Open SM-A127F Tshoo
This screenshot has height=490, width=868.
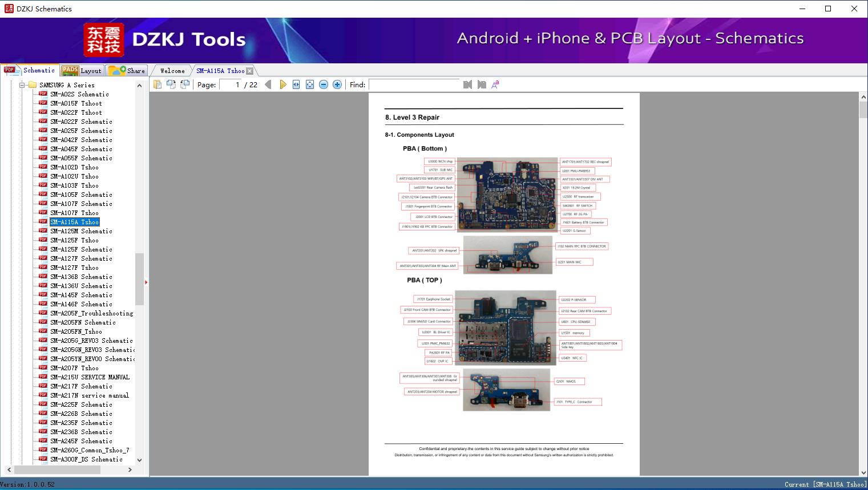click(74, 268)
